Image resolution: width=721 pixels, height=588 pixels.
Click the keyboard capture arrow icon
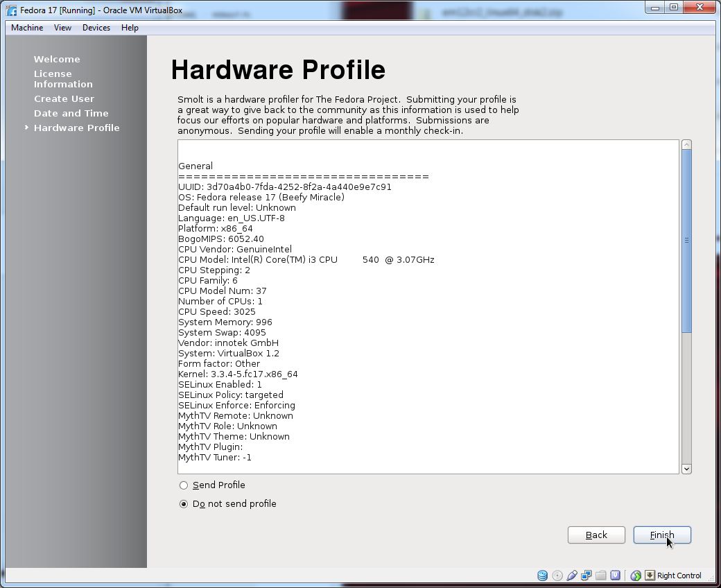pos(650,575)
